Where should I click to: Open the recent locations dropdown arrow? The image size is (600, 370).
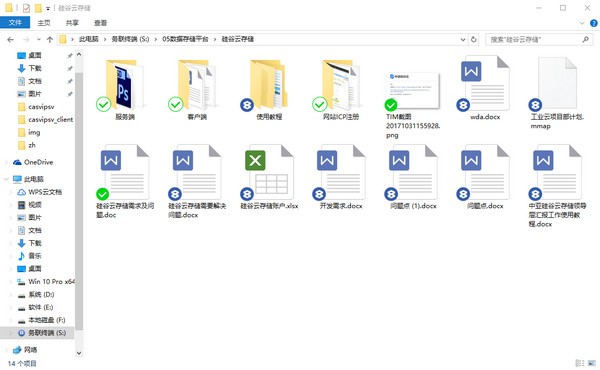click(39, 39)
